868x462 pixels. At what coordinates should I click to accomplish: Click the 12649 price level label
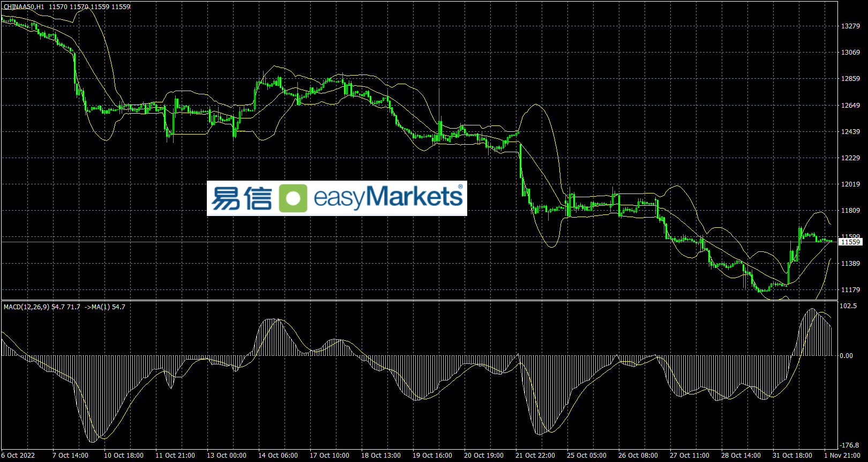pos(850,106)
